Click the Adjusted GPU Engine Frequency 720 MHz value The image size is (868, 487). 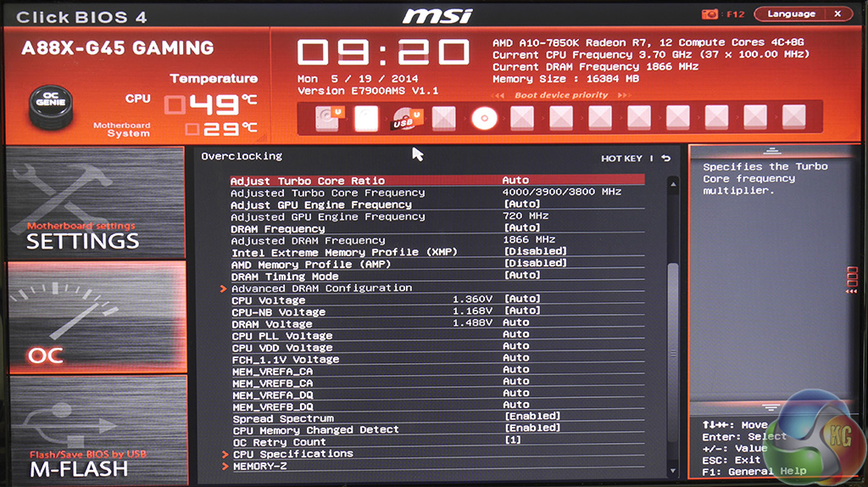526,216
